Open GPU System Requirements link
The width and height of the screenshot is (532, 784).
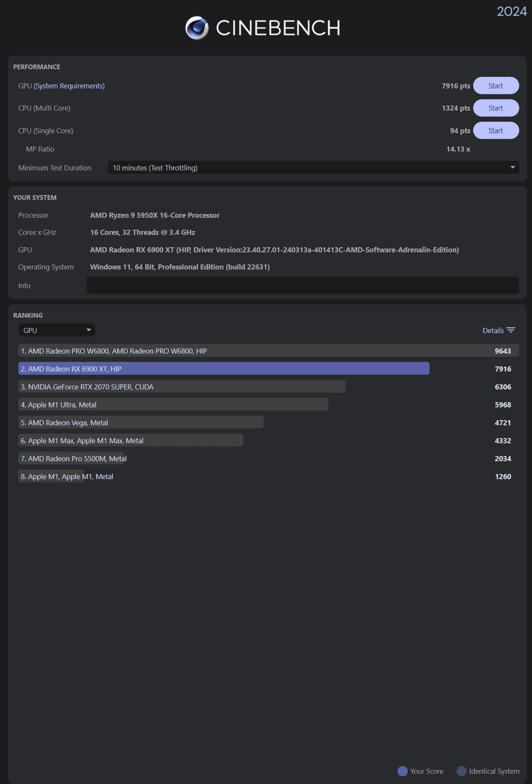[69, 86]
